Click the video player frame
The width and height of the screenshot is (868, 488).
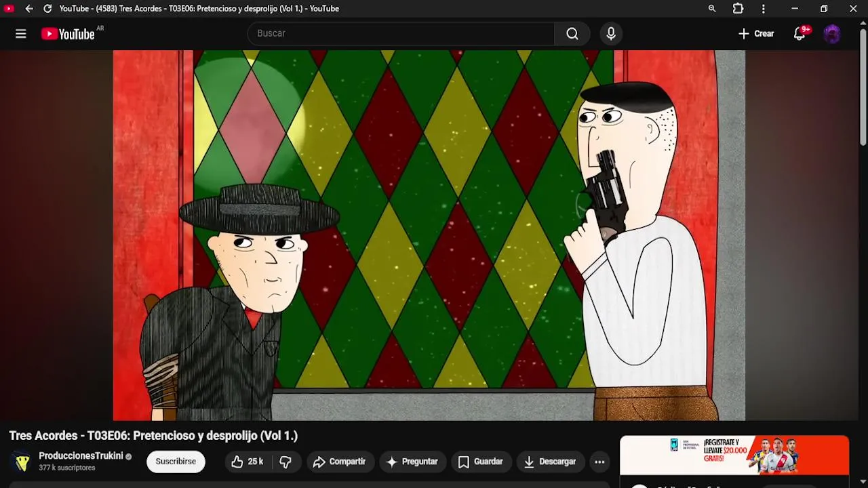coord(429,235)
